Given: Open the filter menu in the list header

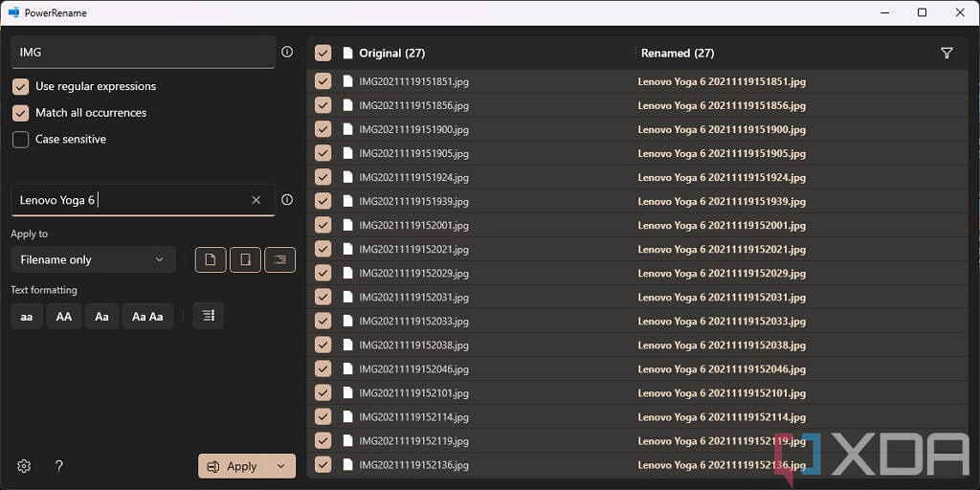Looking at the screenshot, I should click(947, 54).
